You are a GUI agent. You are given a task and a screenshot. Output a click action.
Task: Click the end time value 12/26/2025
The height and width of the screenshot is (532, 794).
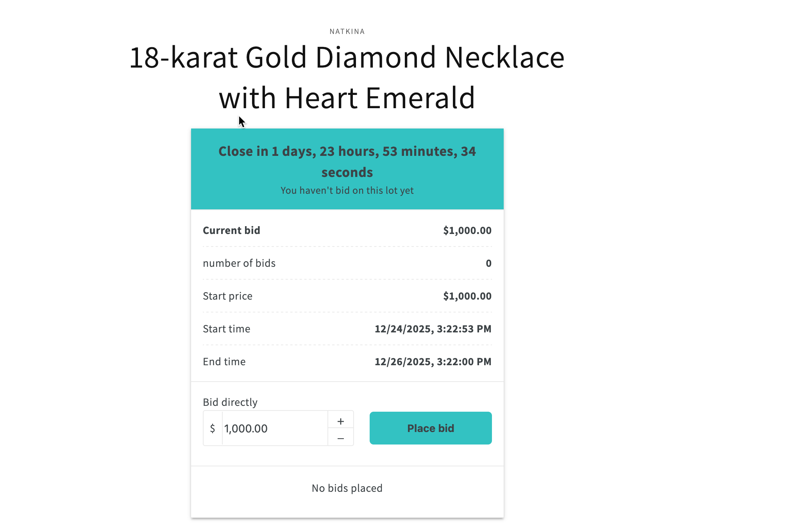coord(433,362)
